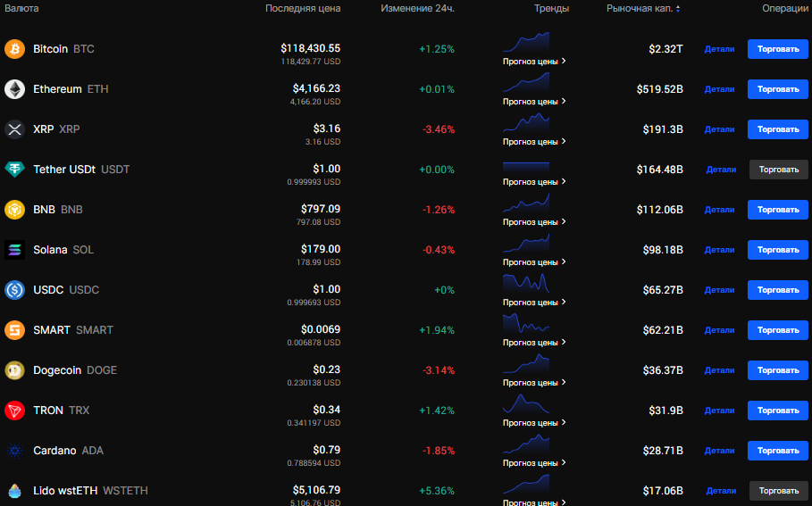Image resolution: width=812 pixels, height=506 pixels.
Task: Open SMART details link
Action: 719,330
